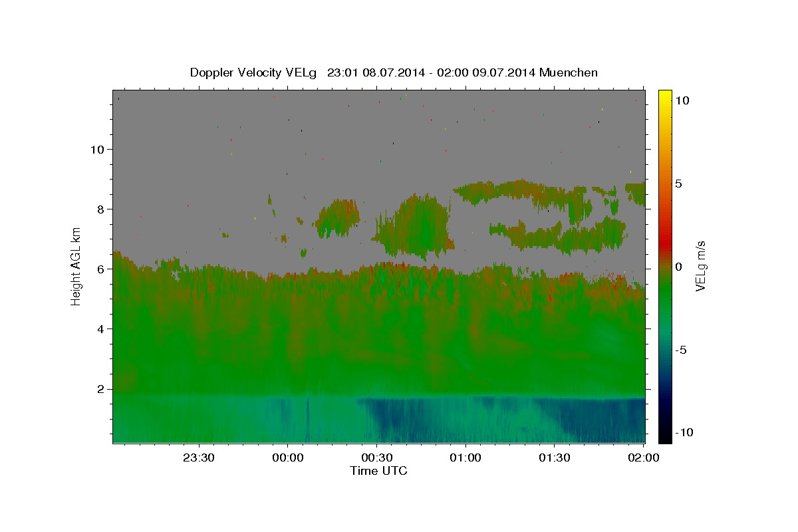Image resolution: width=798 pixels, height=532 pixels.
Task: Click the height label '2' on the y-axis
Action: point(100,388)
